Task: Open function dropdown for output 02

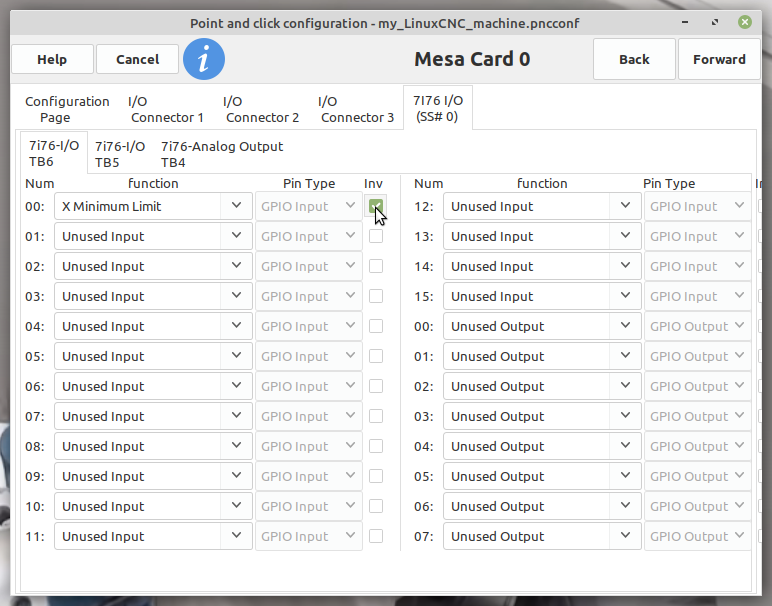Action: 542,386
